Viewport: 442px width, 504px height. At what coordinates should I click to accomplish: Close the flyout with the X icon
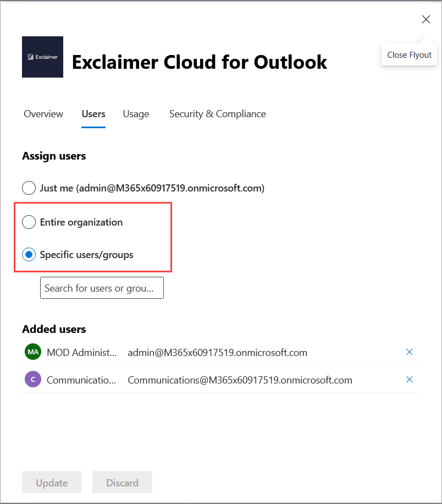coord(426,19)
